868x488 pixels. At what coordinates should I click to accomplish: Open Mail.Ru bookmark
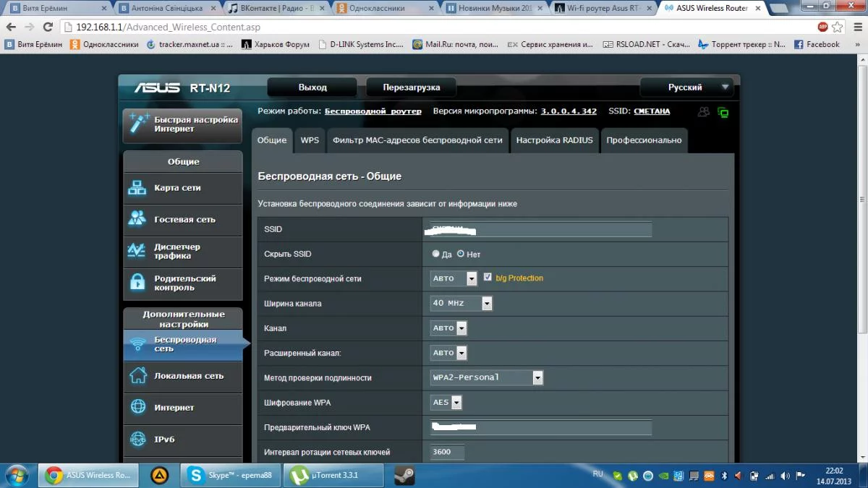[456, 44]
